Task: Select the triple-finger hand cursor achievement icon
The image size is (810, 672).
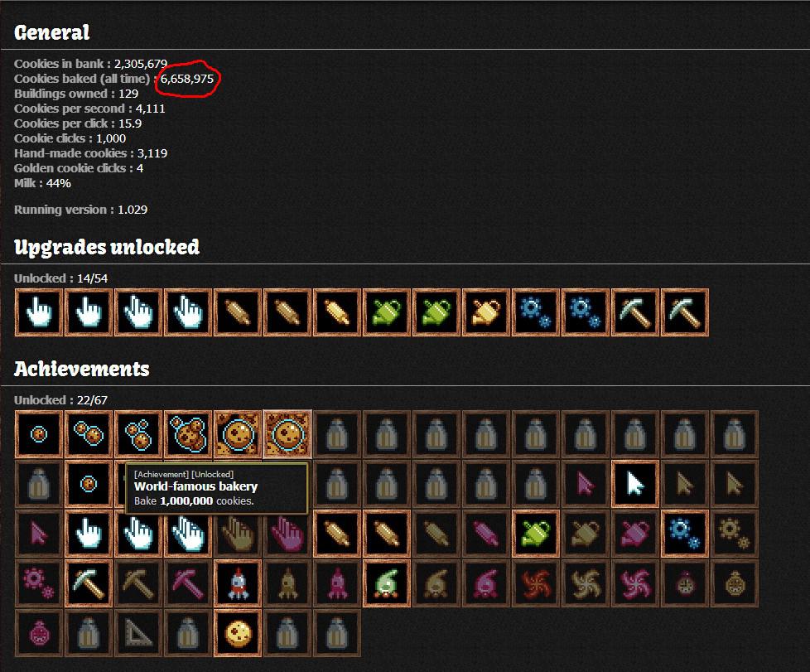Action: (188, 534)
